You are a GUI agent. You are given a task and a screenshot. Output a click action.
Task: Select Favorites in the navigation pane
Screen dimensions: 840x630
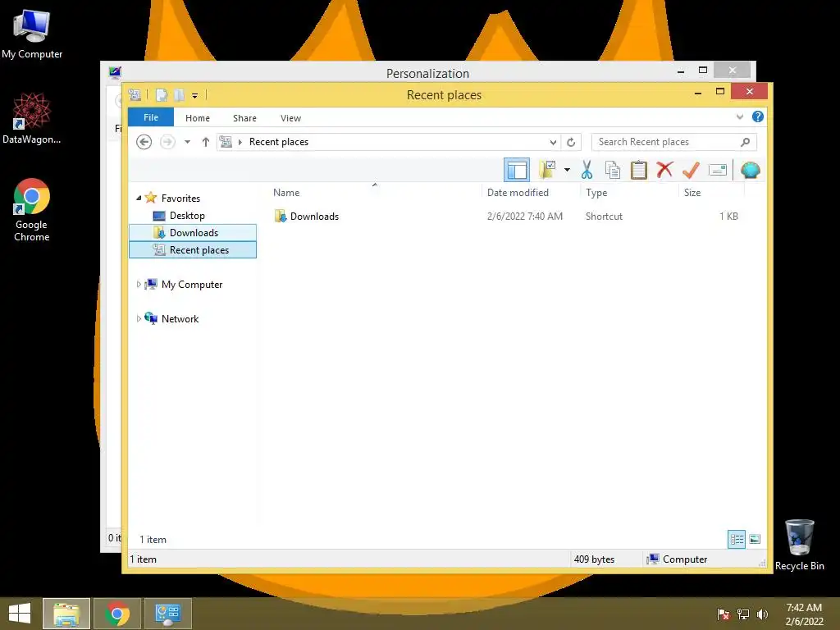coord(180,199)
